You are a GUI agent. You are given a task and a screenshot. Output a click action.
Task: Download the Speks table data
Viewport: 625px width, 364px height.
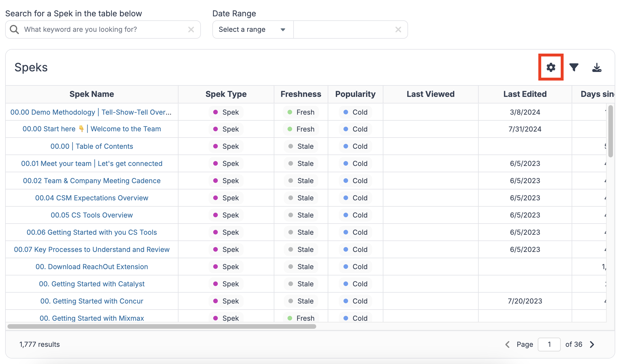click(x=597, y=67)
